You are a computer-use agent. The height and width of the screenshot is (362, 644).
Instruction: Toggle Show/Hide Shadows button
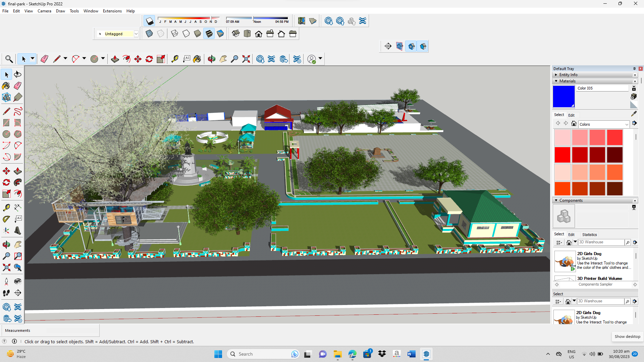(x=149, y=21)
